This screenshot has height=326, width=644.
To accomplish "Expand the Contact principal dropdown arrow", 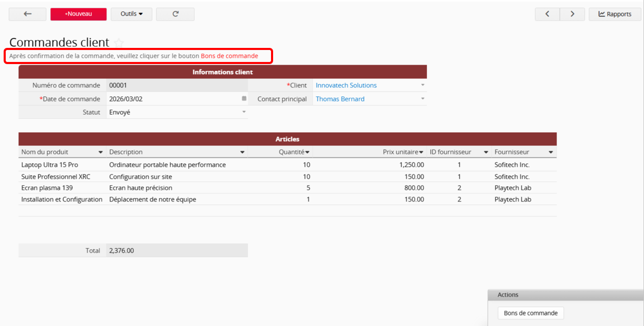I will (x=422, y=98).
